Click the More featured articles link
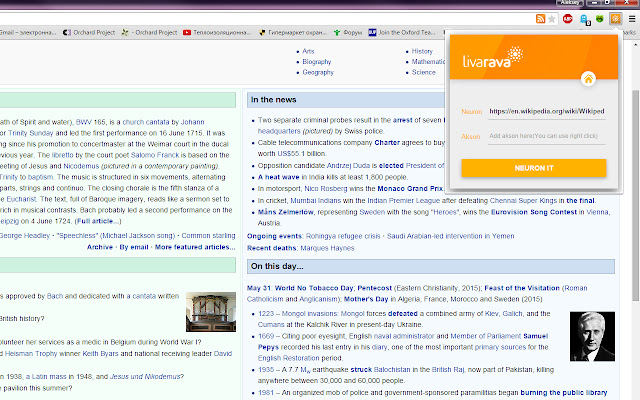Image resolution: width=640 pixels, height=400 pixels. click(x=195, y=245)
